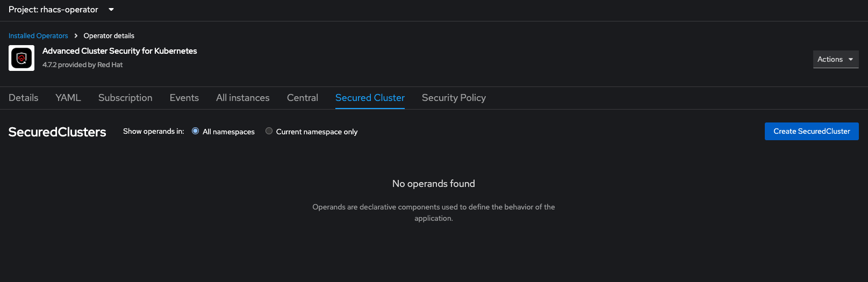Click the caret arrow on Actions button
868x282 pixels.
851,59
